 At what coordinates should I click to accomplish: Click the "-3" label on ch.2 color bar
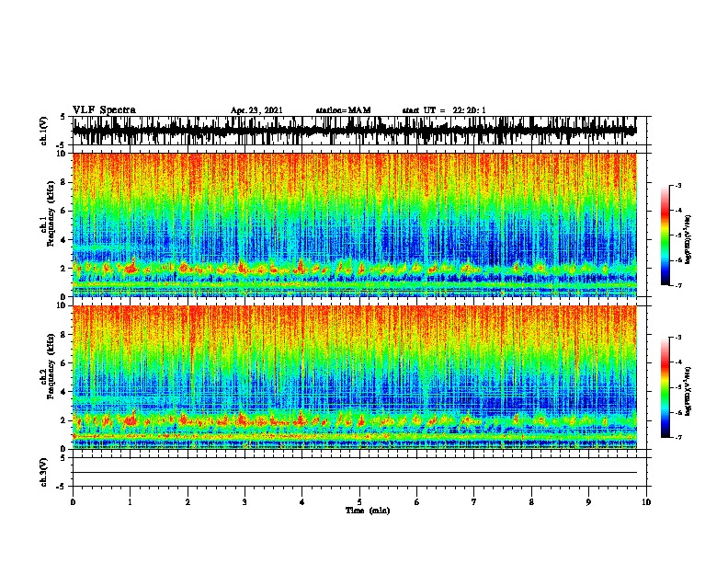coord(677,338)
